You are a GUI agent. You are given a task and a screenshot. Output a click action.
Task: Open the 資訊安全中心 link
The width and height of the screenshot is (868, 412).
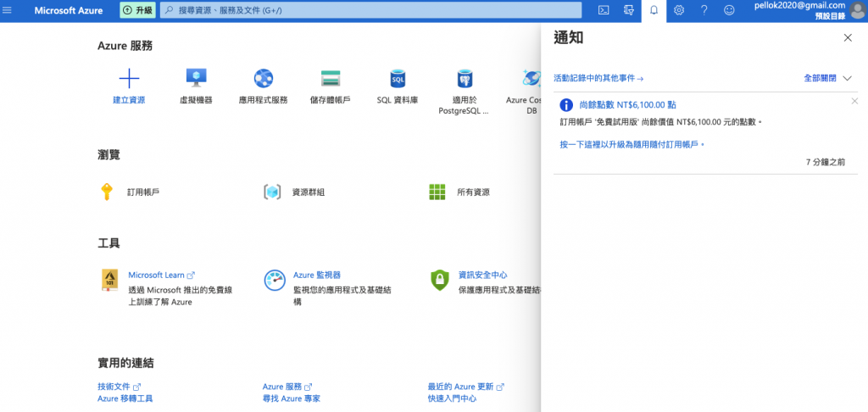tap(482, 275)
